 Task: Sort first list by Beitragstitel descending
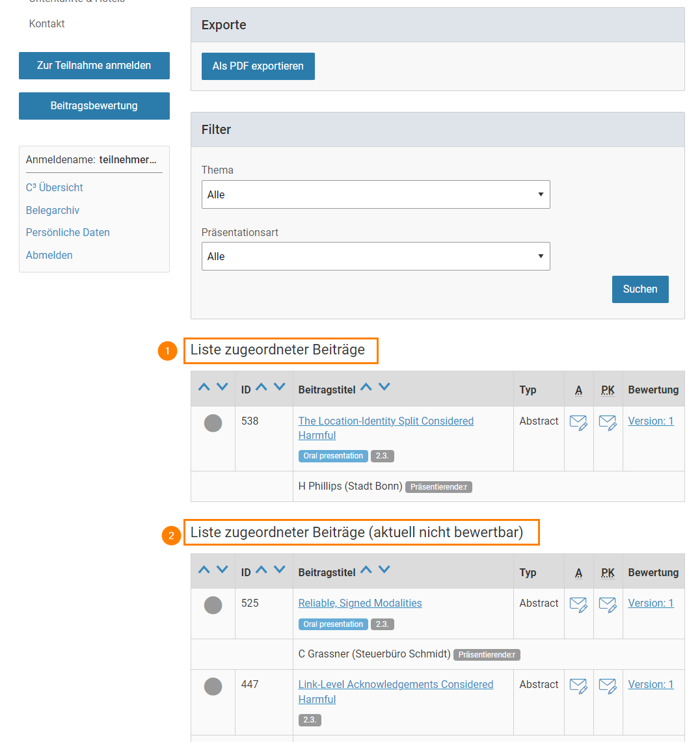[384, 388]
